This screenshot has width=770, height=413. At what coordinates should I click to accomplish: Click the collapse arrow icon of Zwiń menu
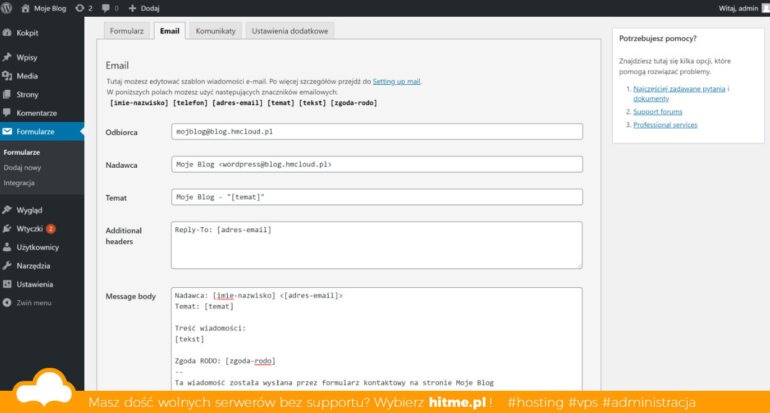pyautogui.click(x=7, y=303)
